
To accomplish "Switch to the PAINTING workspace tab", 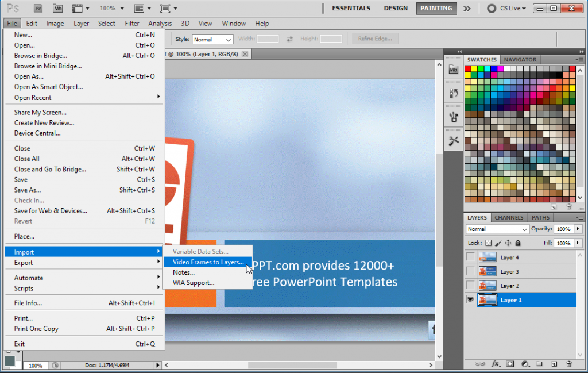I will coord(436,8).
